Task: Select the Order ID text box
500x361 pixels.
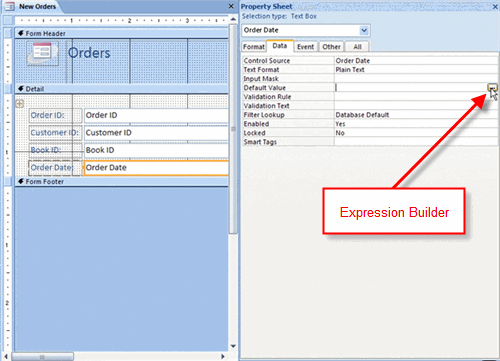Action: click(156, 115)
